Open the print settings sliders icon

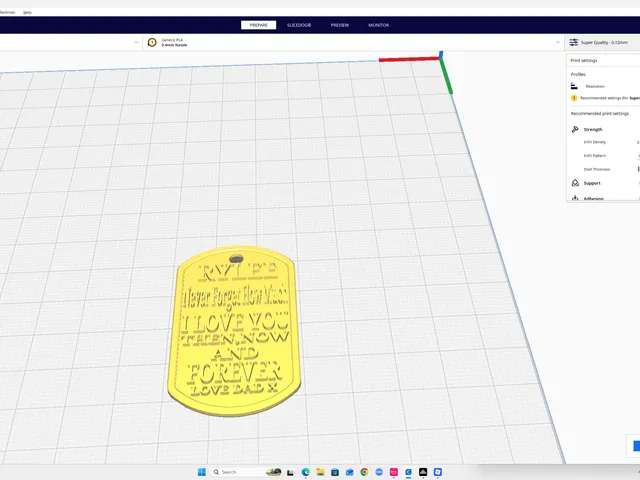click(x=573, y=42)
